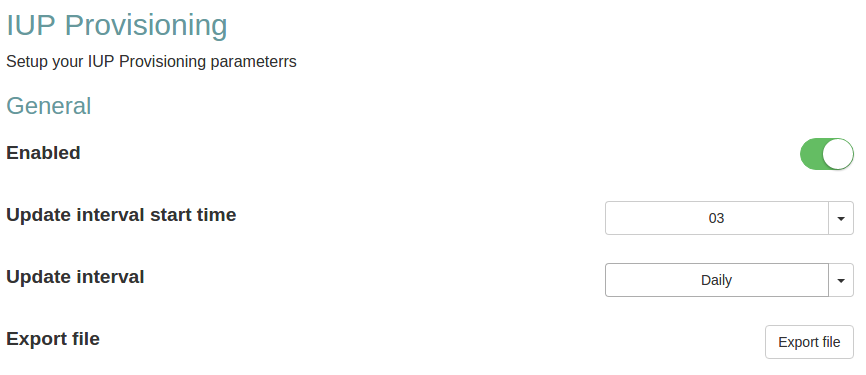Click the Update interval start time label
Viewport: 866px width, 375px height.
(121, 214)
